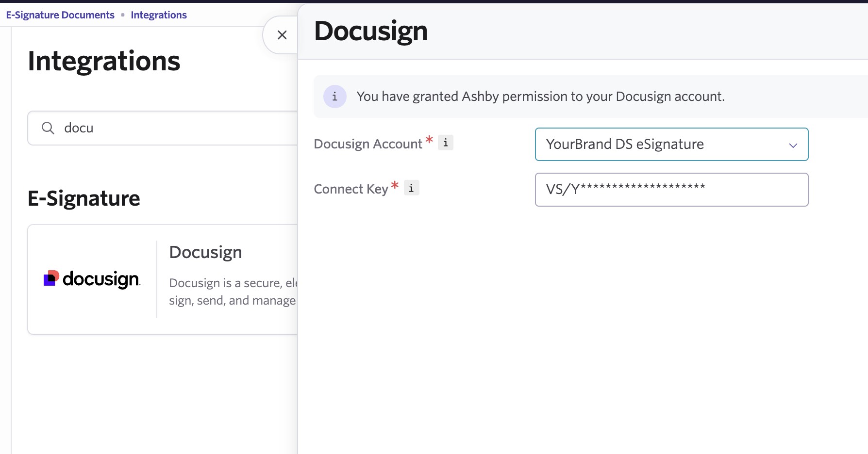The width and height of the screenshot is (868, 454).
Task: Close the Docusign side panel
Action: pos(282,35)
